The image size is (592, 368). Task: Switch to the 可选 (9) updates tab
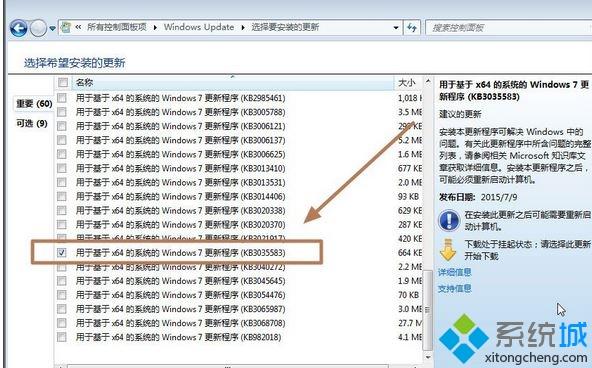tap(32, 123)
